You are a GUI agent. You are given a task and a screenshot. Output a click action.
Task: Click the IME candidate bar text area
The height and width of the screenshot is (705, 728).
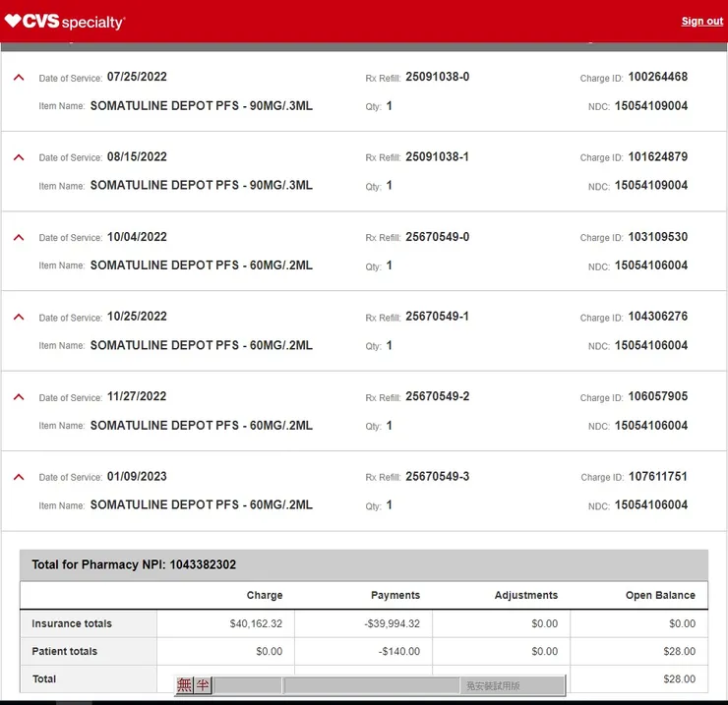[372, 685]
